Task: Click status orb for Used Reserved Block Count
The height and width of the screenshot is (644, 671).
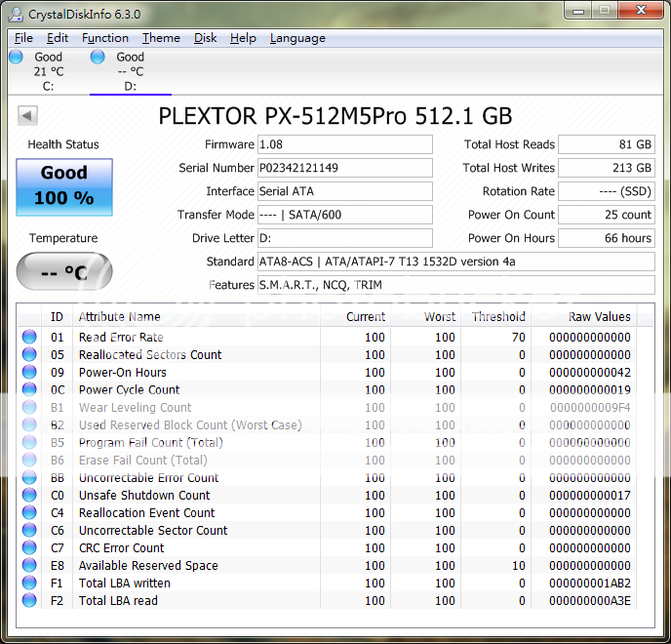Action: click(x=29, y=424)
